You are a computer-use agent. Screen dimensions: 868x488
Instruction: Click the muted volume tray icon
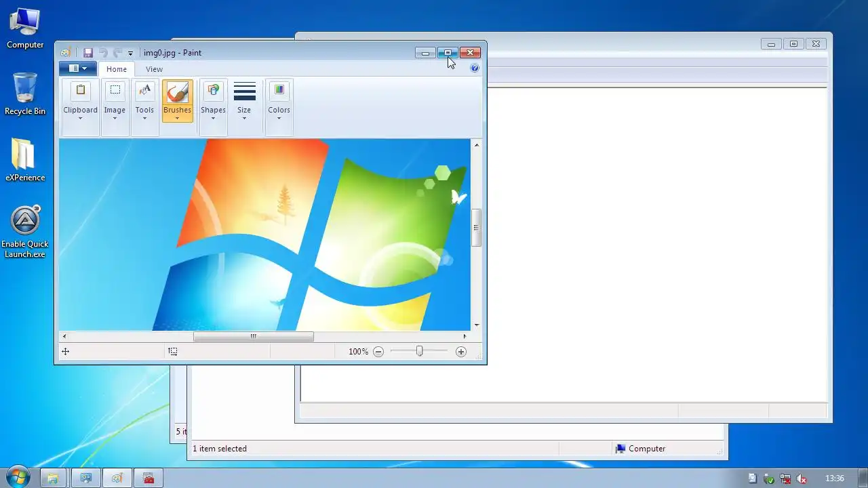[x=802, y=479]
